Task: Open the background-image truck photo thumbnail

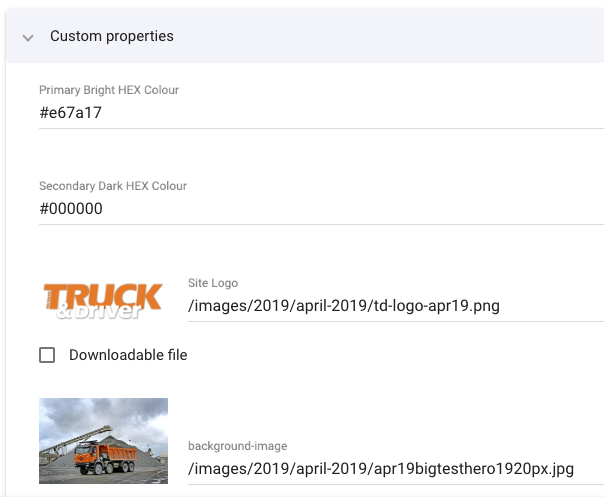Action: (x=103, y=440)
